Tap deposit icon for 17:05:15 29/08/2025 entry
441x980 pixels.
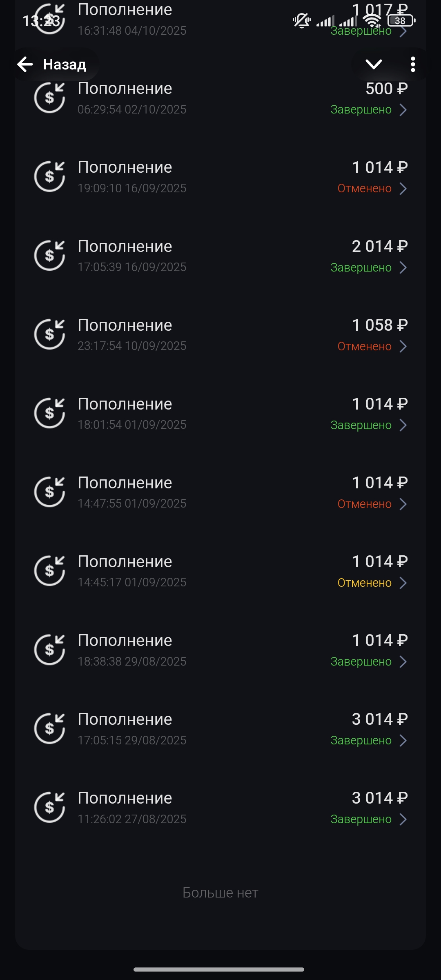[x=49, y=728]
